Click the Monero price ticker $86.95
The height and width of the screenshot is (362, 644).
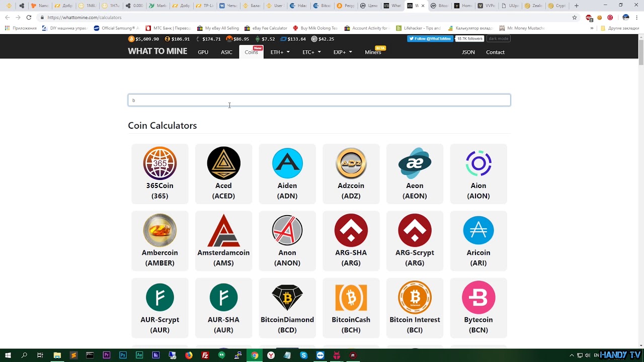237,39
